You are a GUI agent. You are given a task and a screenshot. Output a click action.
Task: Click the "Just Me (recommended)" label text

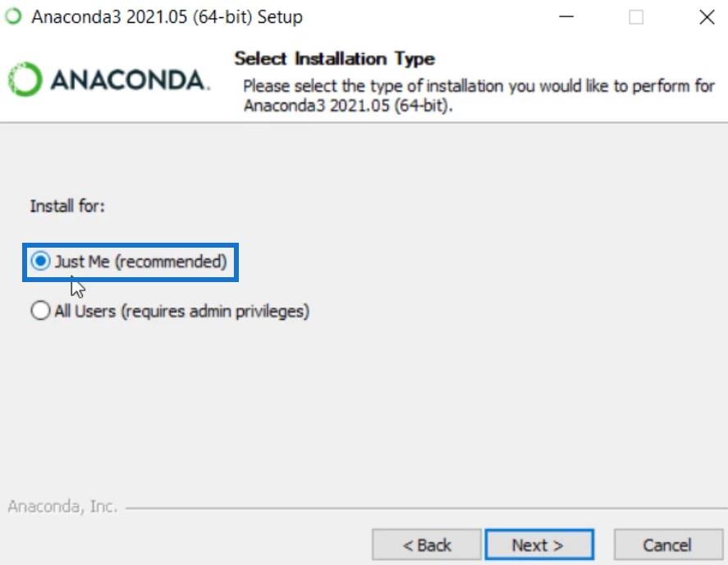(x=140, y=262)
